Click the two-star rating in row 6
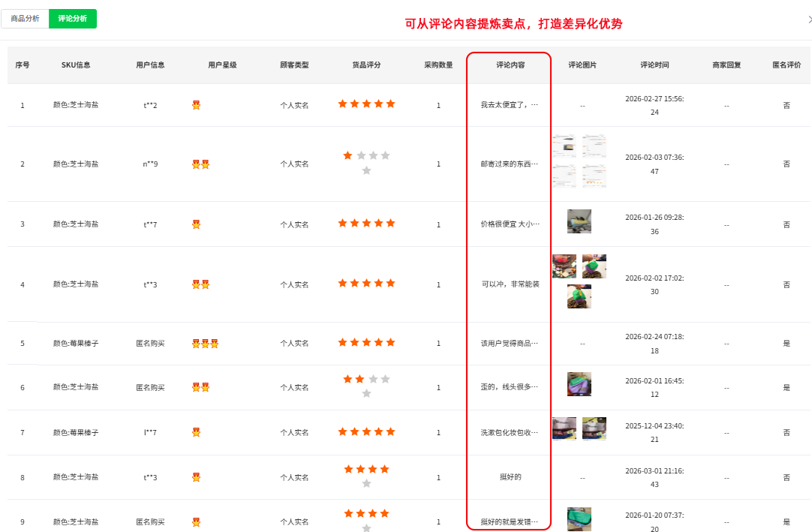812x532 pixels. click(x=352, y=378)
